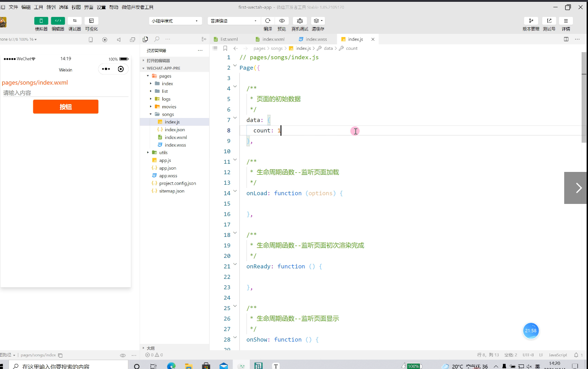Click the JavaScript language mode in status bar
The width and height of the screenshot is (588, 369).
point(558,355)
